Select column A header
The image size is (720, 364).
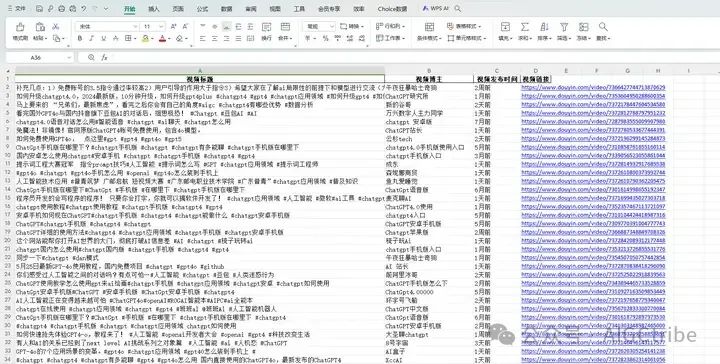coord(200,71)
